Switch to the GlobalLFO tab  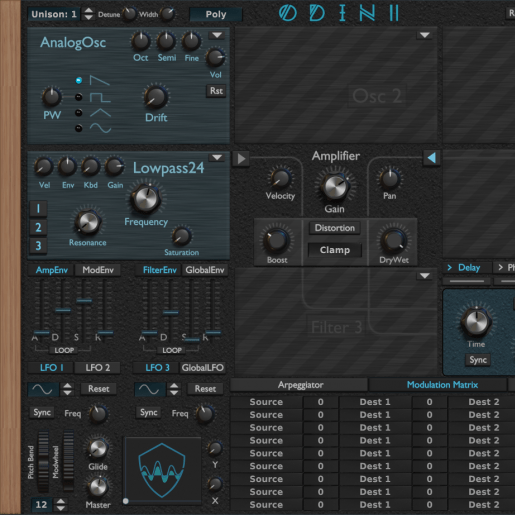[x=202, y=368]
